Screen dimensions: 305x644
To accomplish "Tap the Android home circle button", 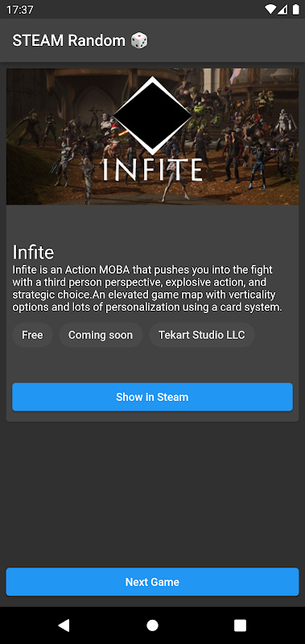I will coord(152,625).
